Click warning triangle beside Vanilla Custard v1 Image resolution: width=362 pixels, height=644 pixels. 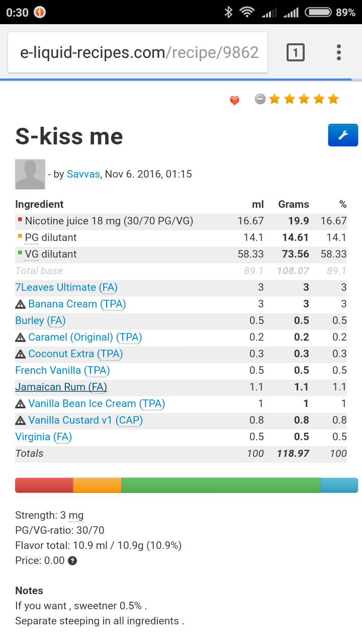[x=21, y=420]
